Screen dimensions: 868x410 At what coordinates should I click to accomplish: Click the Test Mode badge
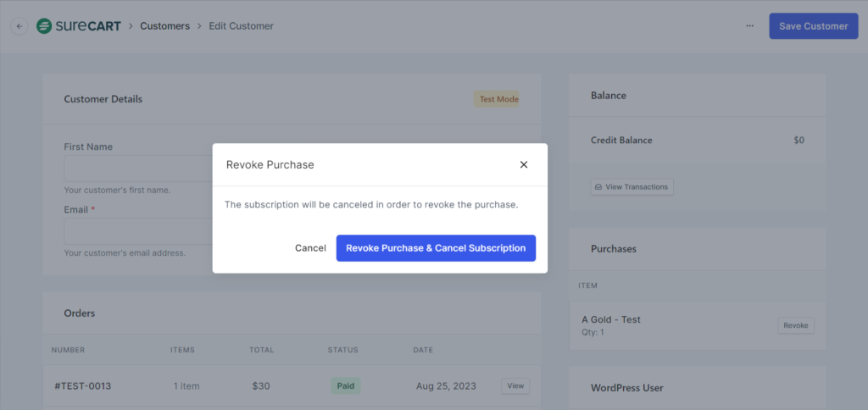point(497,100)
